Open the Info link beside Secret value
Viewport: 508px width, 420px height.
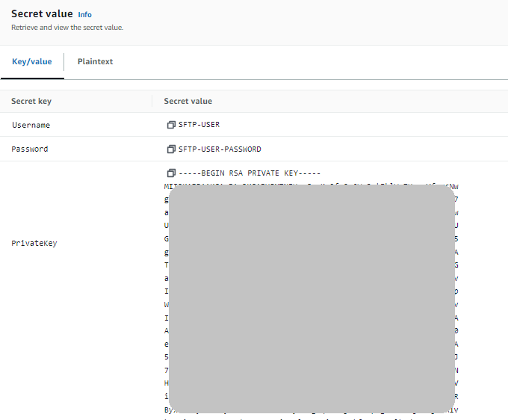(x=84, y=15)
